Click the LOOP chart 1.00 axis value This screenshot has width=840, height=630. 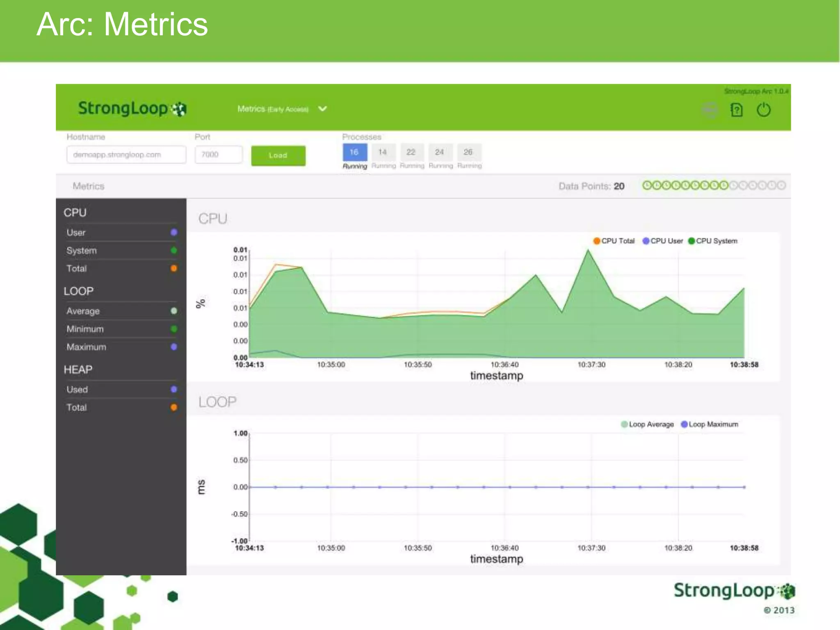pyautogui.click(x=240, y=434)
